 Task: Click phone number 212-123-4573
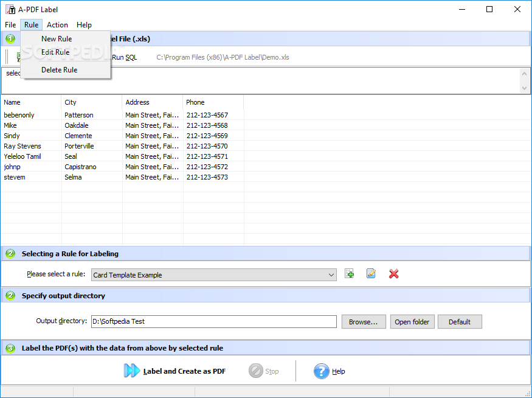coord(207,177)
